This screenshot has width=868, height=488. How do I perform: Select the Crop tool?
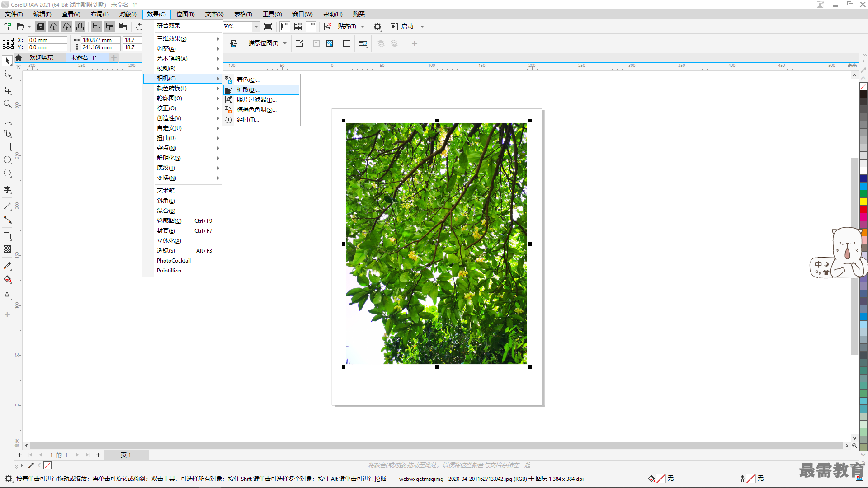[x=7, y=91]
